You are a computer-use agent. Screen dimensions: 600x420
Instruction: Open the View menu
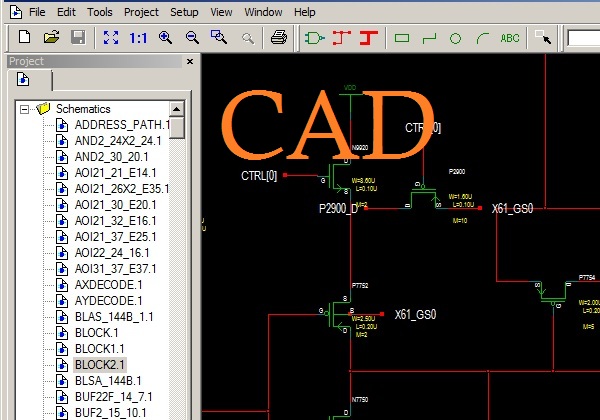[221, 12]
